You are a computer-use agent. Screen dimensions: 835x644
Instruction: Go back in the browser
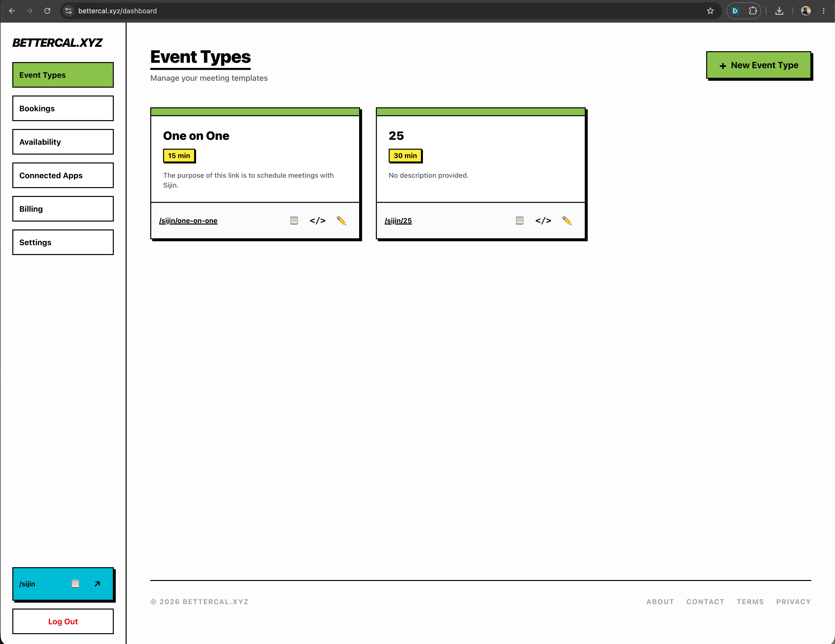[x=12, y=11]
